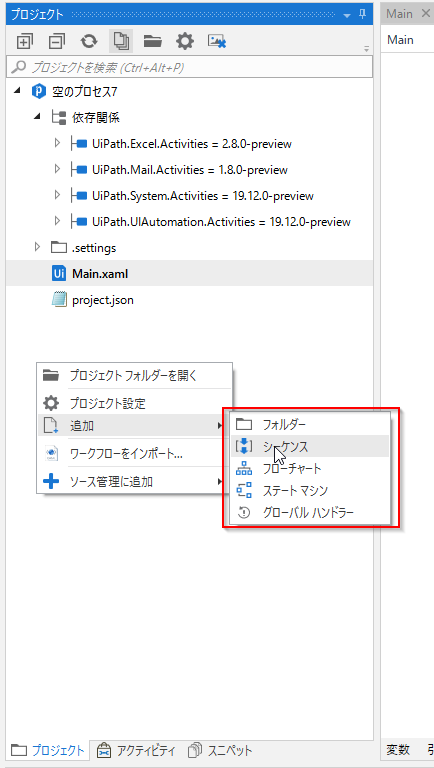Expand the .settings folder

37,247
